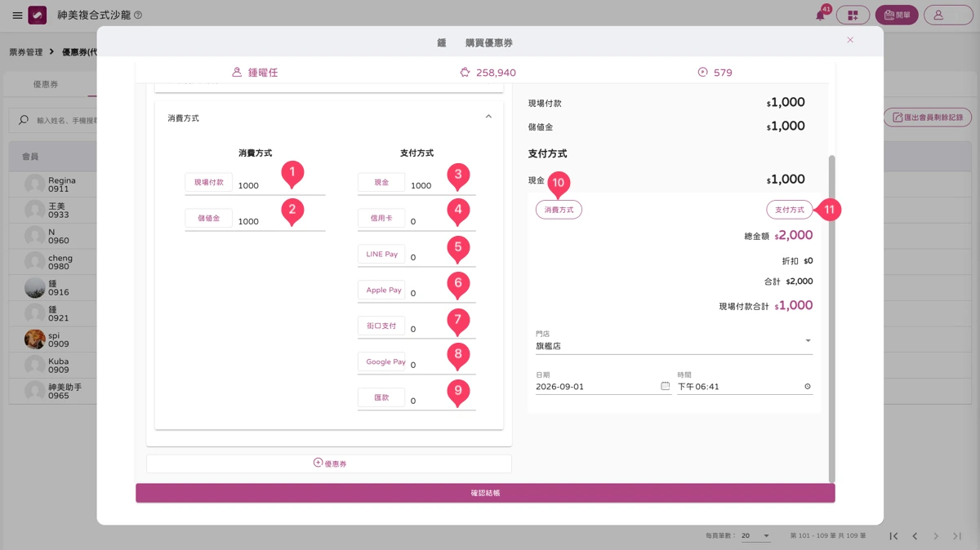Choose 匯款 as the payment method
Viewport: 980px width, 550px height.
(381, 398)
